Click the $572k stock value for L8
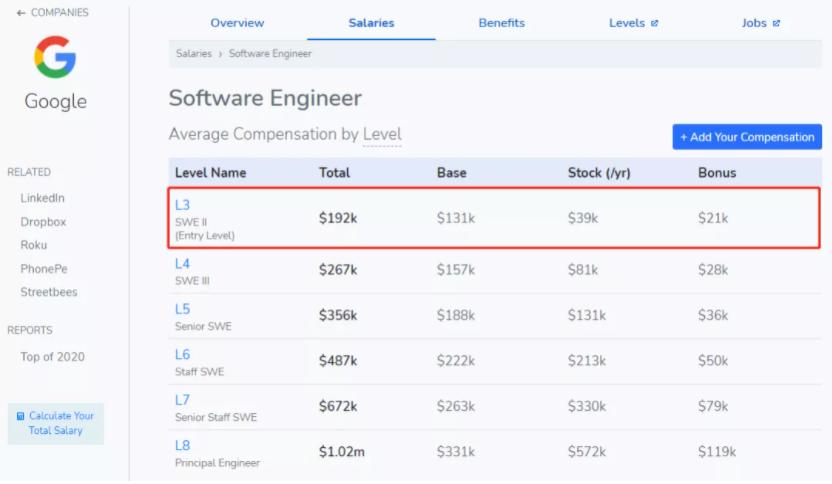Image resolution: width=832 pixels, height=484 pixels. pyautogui.click(x=587, y=452)
